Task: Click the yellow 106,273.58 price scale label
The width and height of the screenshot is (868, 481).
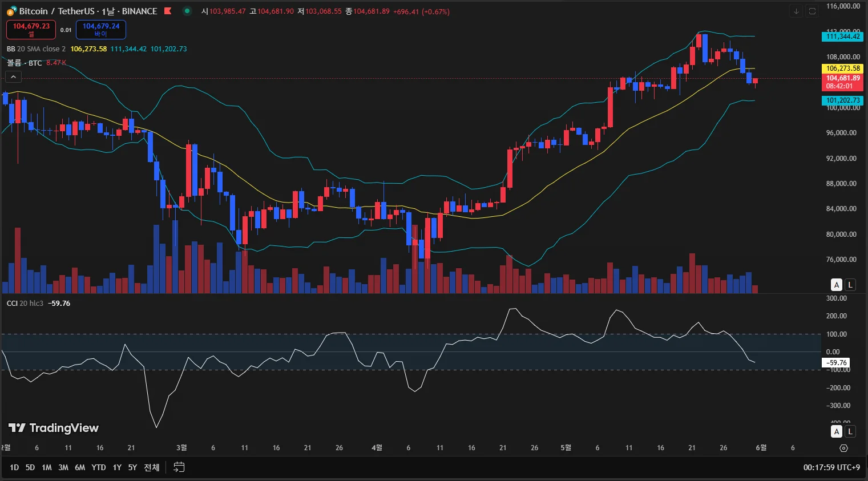Action: (842, 68)
